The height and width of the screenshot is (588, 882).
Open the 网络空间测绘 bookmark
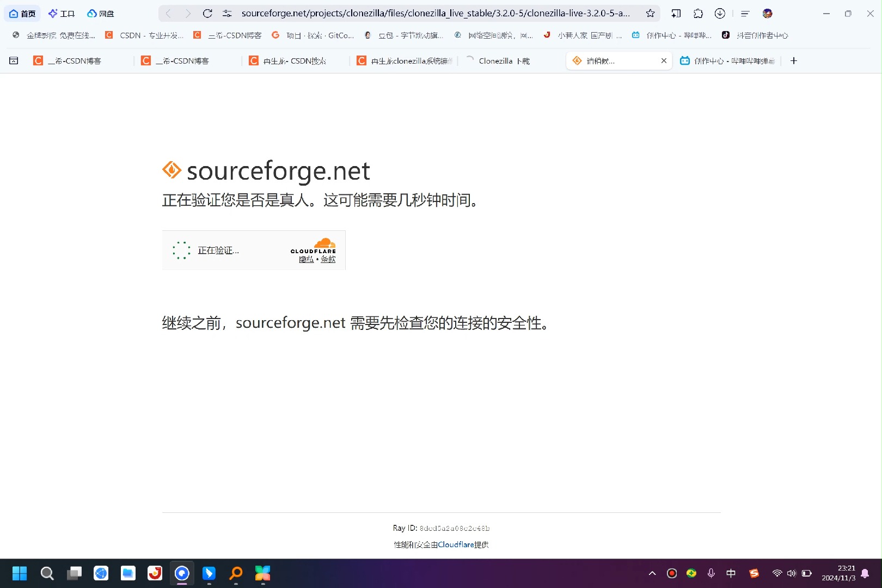coord(494,35)
